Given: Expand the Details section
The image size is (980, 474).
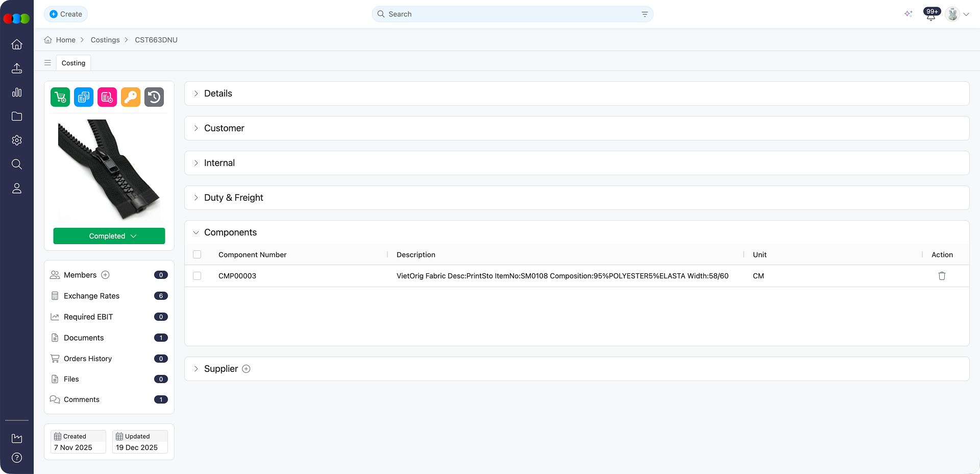Looking at the screenshot, I should coord(218,93).
